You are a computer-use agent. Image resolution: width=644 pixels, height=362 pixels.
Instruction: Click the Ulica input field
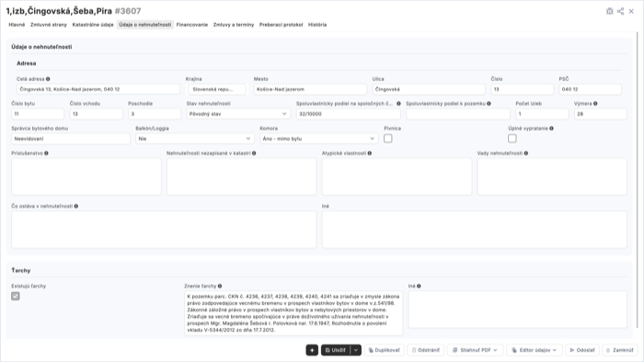click(429, 89)
